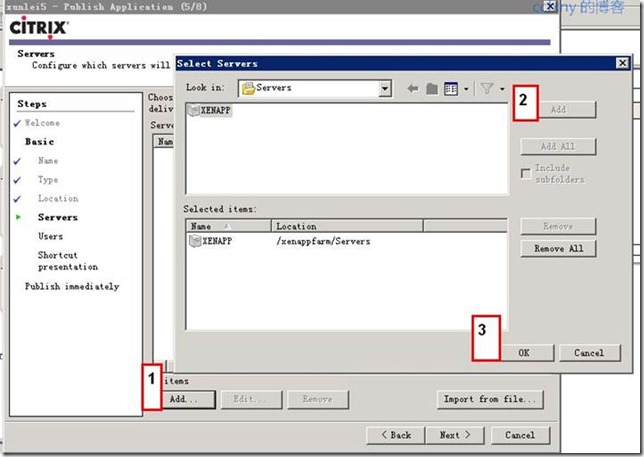Click the Citrix logo
The image size is (644, 457).
coord(39,28)
